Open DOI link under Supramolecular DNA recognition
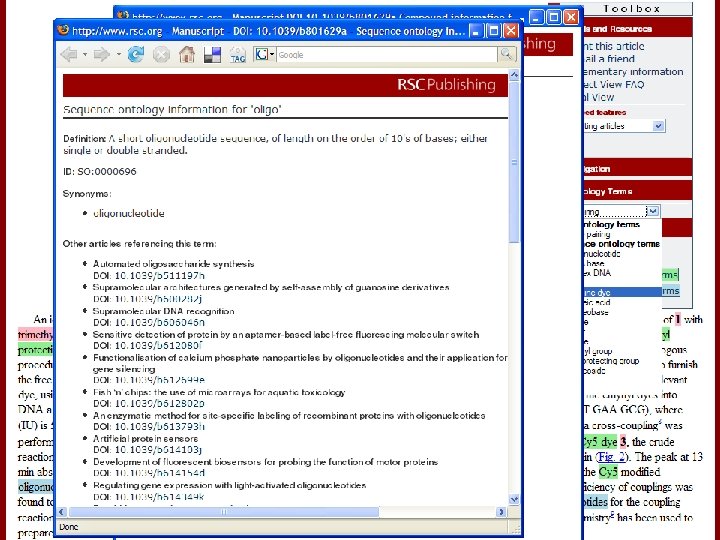Screen dimensions: 720x540 [x=159, y=322]
